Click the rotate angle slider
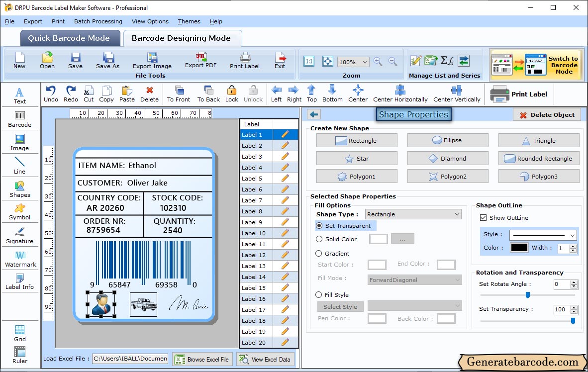Viewport: 588px width, 372px height. (527, 295)
